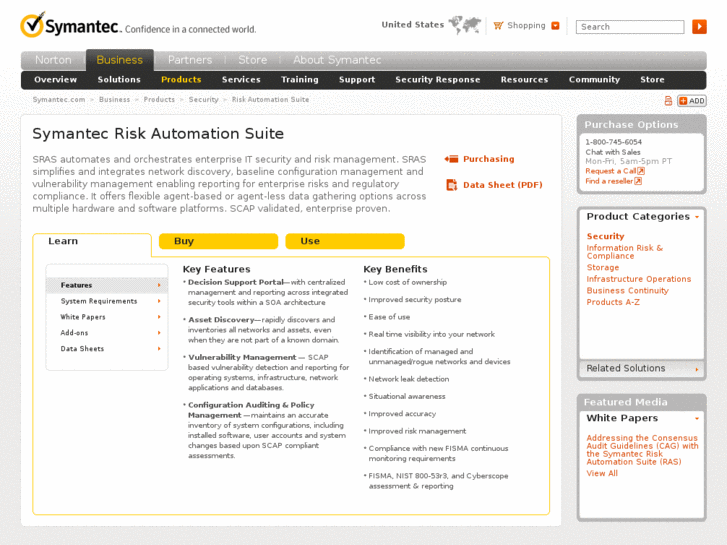
Task: Open the Solutions menu item
Action: pos(119,80)
